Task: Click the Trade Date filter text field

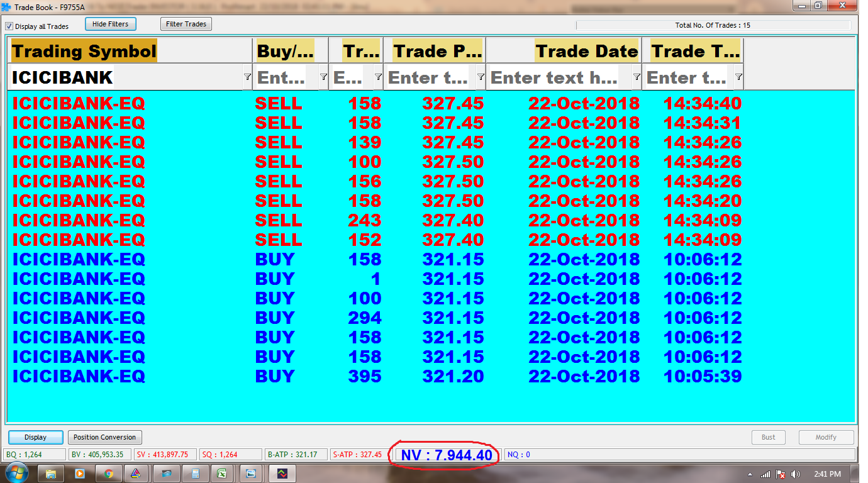Action: click(x=559, y=77)
